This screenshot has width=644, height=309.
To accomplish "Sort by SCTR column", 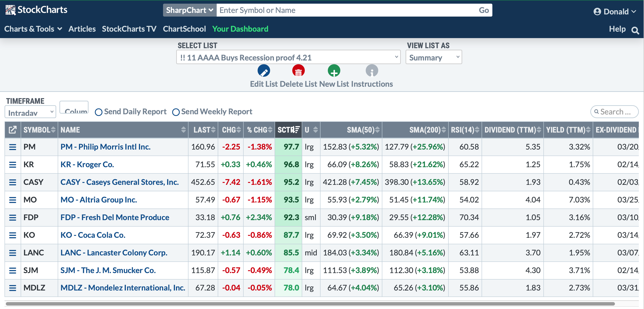I will (288, 130).
